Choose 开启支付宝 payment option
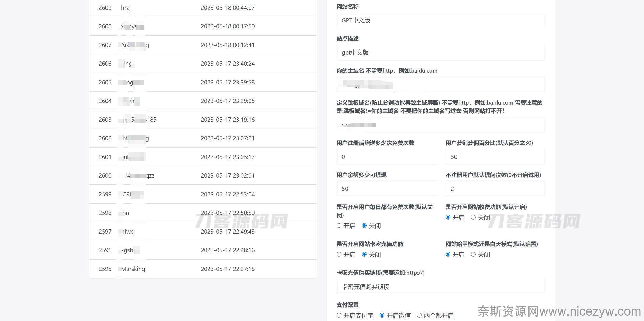The width and height of the screenshot is (644, 321). [339, 315]
